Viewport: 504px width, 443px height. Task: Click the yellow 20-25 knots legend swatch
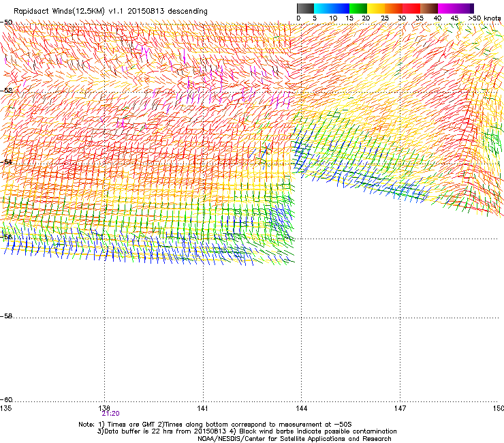click(376, 8)
